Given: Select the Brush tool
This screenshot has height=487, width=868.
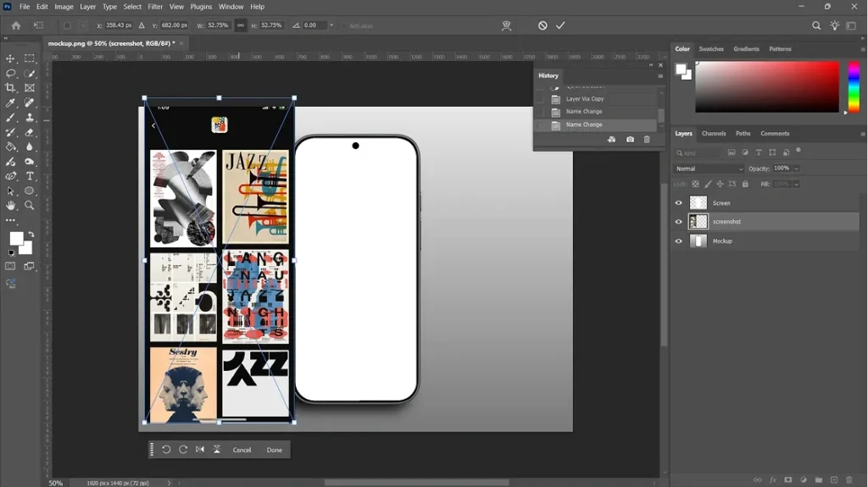Looking at the screenshot, I should [x=10, y=118].
